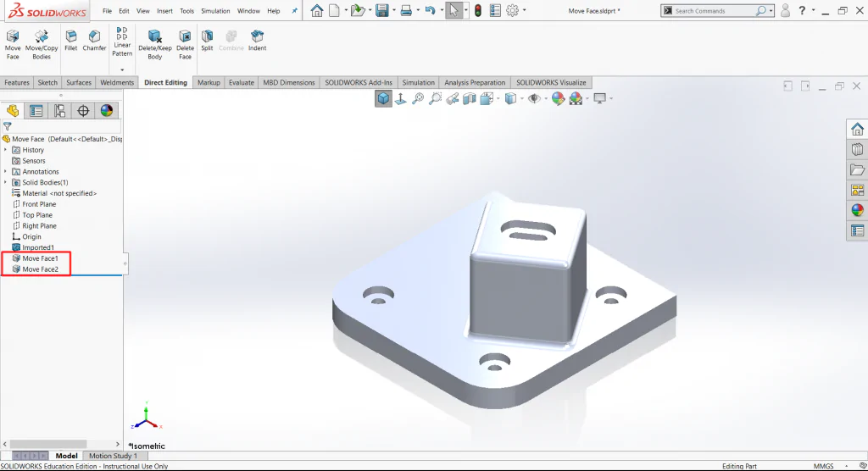Open Edit Appearance in view toolbar
868x471 pixels.
coord(558,98)
